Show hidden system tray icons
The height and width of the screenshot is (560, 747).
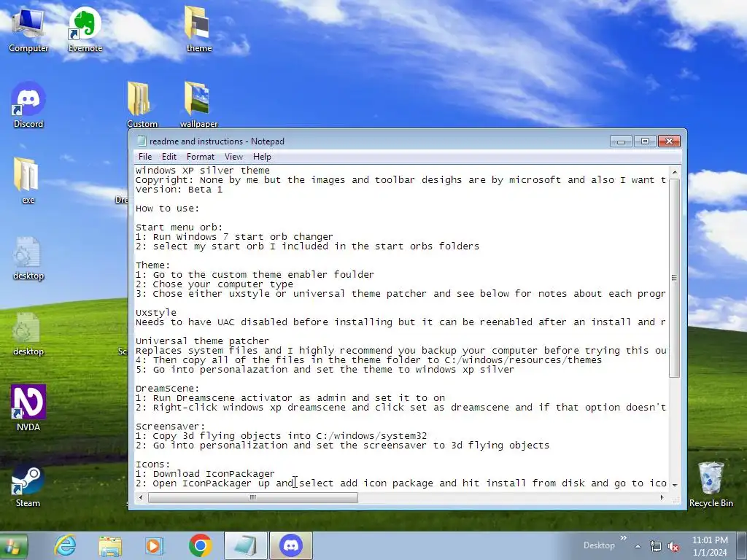[638, 546]
